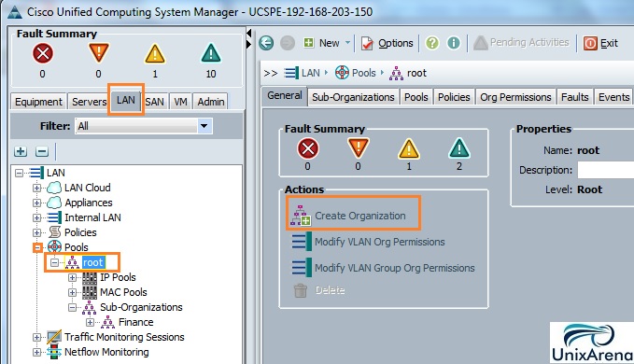Expand the Appliances node
Viewport: 634px width, 364px height.
click(36, 203)
